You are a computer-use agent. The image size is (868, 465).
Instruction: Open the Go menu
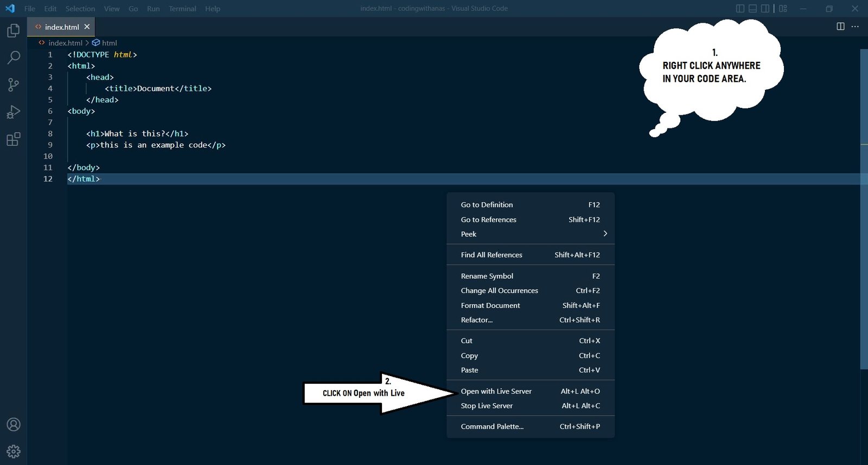point(133,9)
